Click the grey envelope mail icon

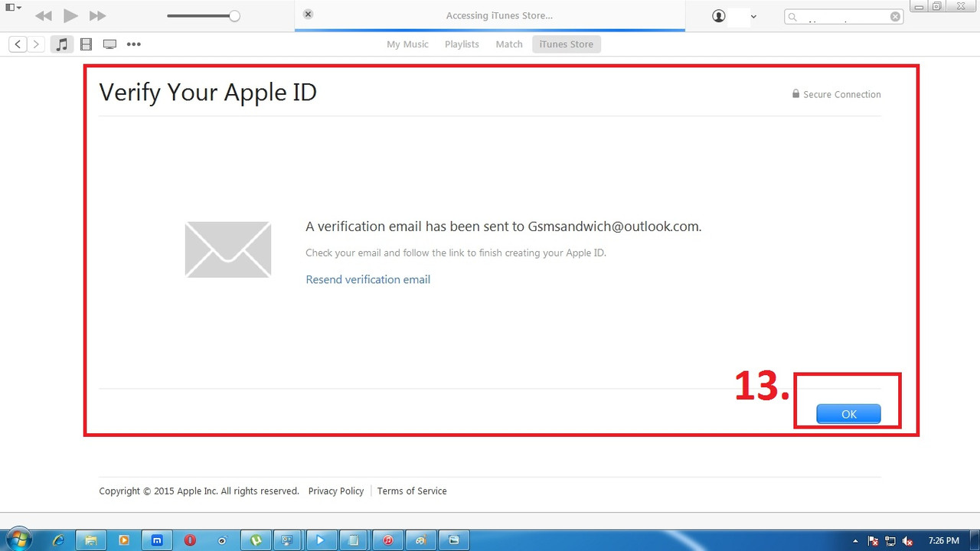[228, 249]
